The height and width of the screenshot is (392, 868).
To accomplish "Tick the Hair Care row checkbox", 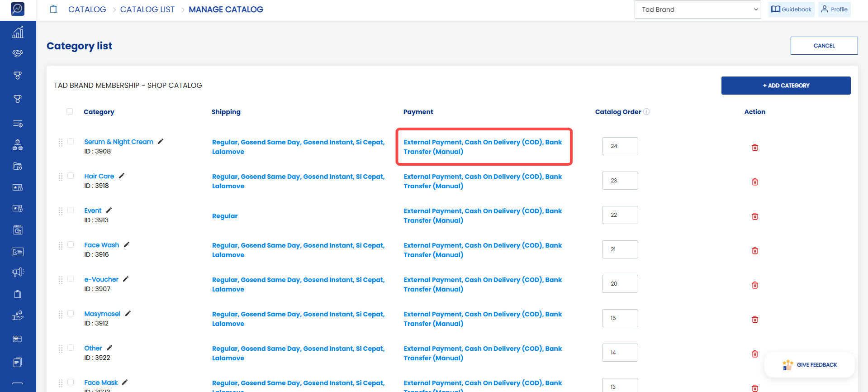I will pos(71,176).
